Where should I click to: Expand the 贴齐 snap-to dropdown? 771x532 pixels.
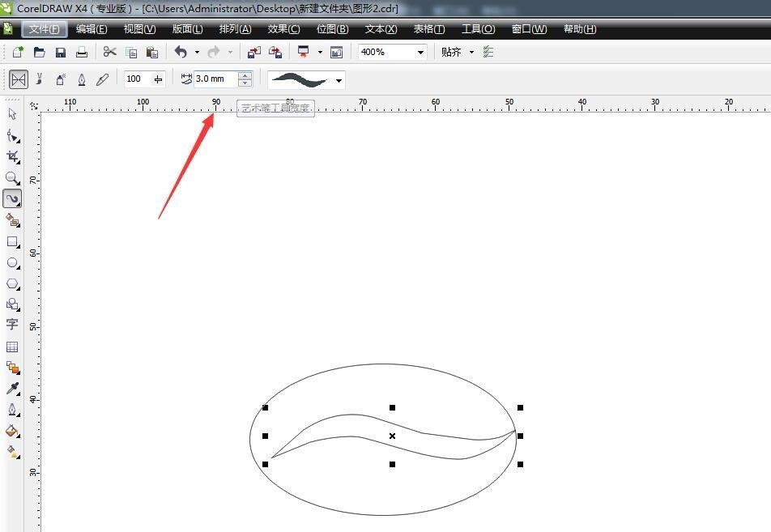click(471, 52)
